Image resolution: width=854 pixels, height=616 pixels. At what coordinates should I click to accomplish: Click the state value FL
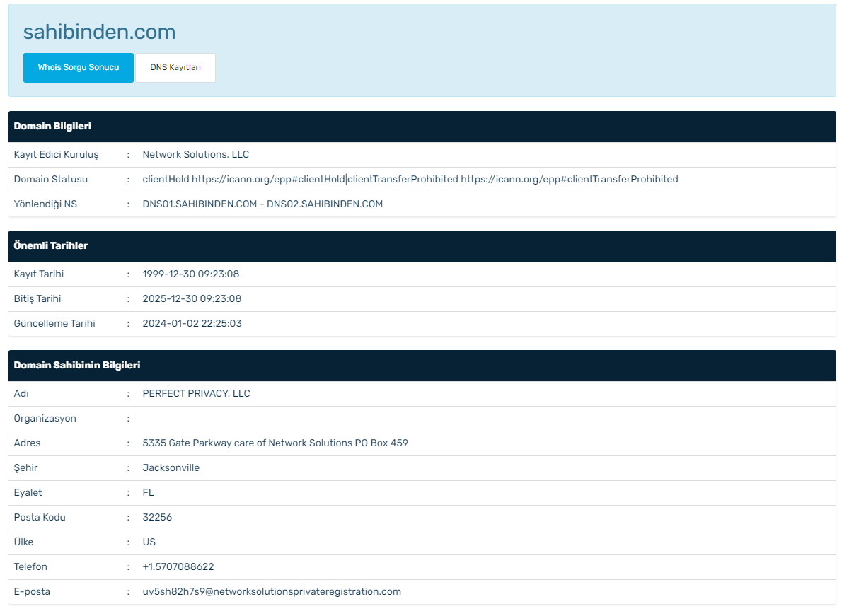149,492
